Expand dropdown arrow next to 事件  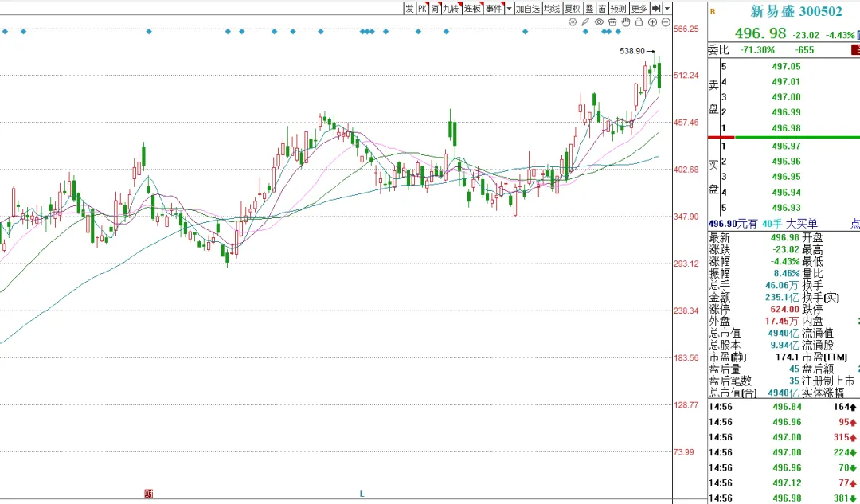coord(510,8)
